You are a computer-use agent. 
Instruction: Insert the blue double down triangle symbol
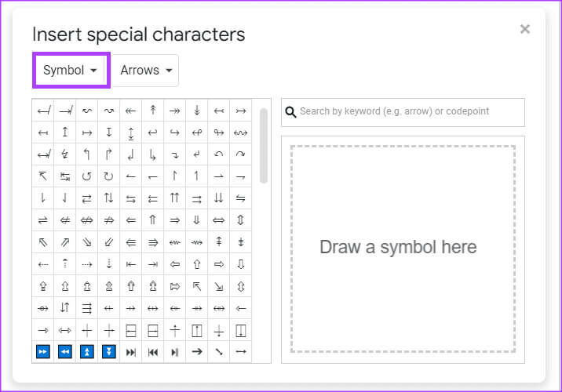(x=109, y=352)
